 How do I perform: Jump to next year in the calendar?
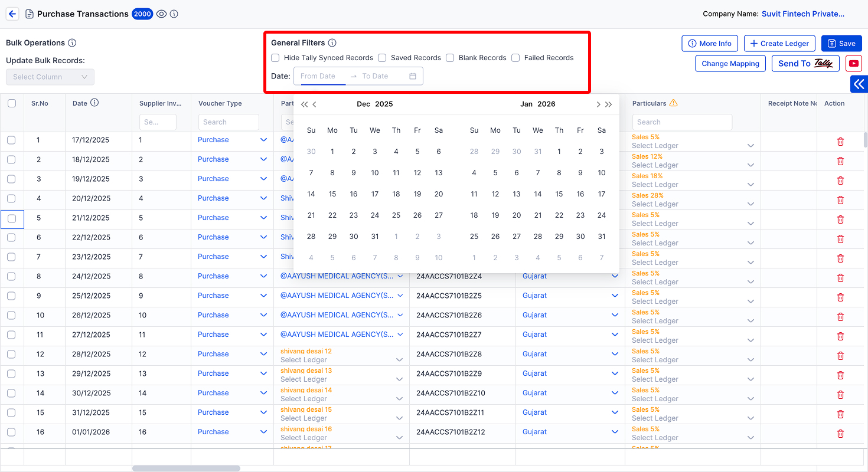(609, 104)
